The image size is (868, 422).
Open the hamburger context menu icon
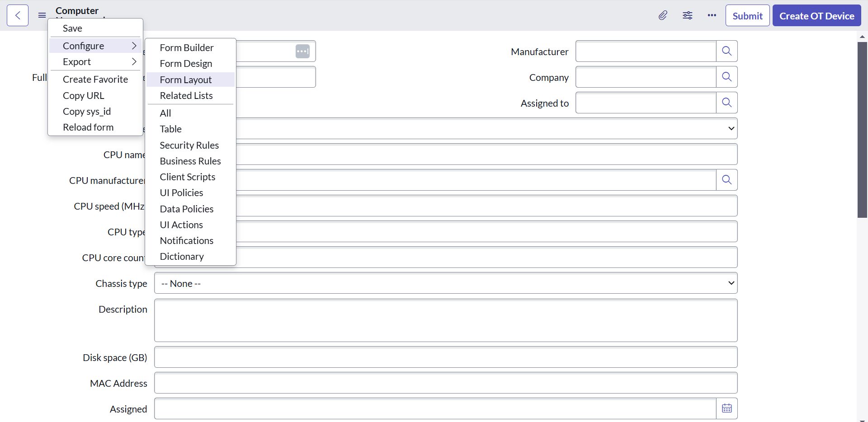coord(42,16)
